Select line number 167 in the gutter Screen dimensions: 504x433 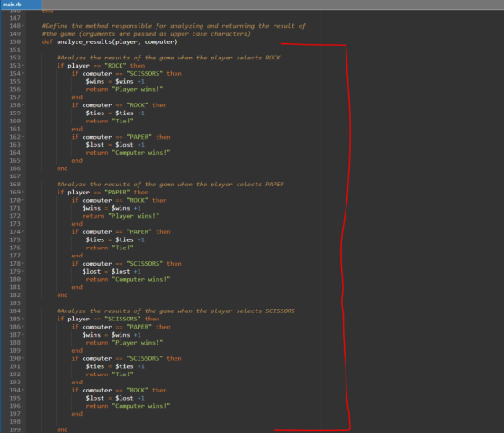(x=14, y=176)
